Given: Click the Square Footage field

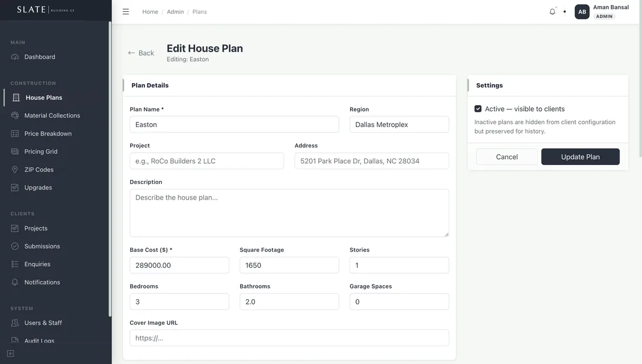Looking at the screenshot, I should 289,265.
